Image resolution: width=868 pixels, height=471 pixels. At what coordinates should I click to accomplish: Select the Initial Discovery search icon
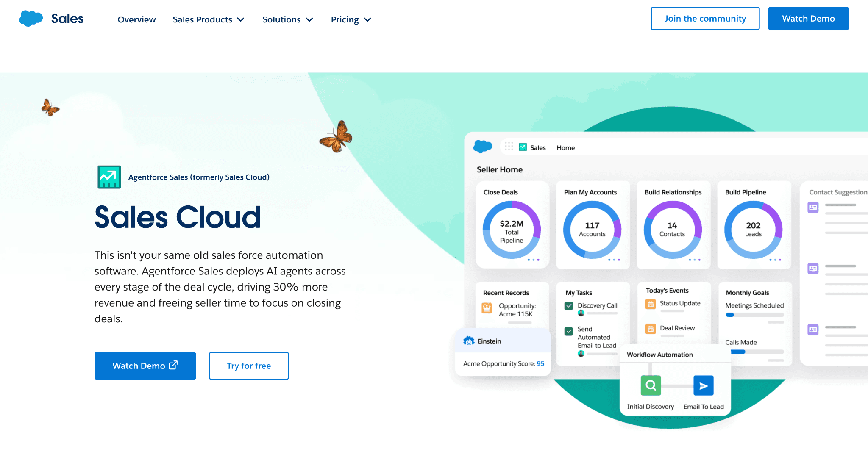651,385
